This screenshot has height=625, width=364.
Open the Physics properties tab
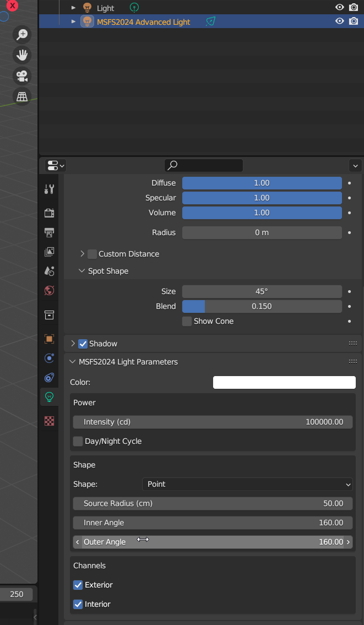(x=49, y=358)
